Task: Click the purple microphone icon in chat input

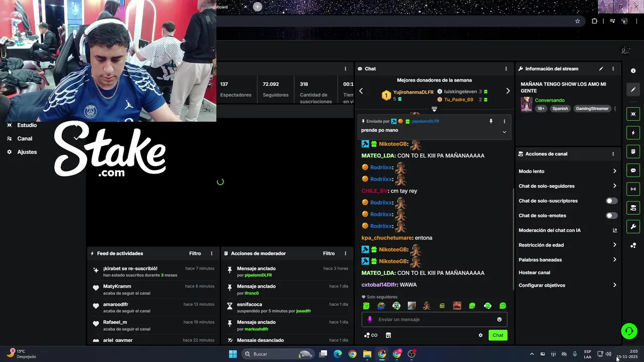Action: tap(370, 319)
